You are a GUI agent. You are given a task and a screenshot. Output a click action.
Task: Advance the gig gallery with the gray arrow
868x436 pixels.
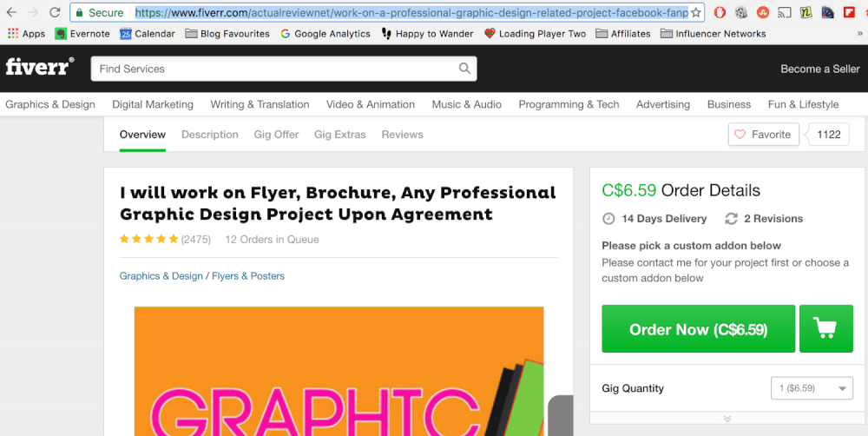coord(561,415)
